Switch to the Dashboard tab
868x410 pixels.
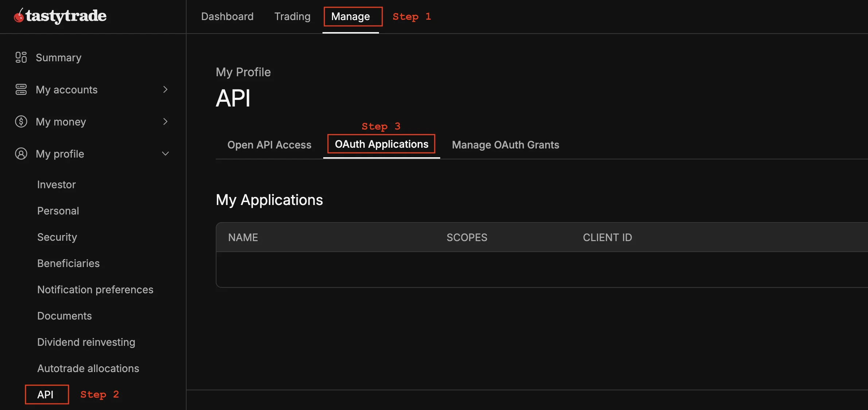[x=227, y=16]
